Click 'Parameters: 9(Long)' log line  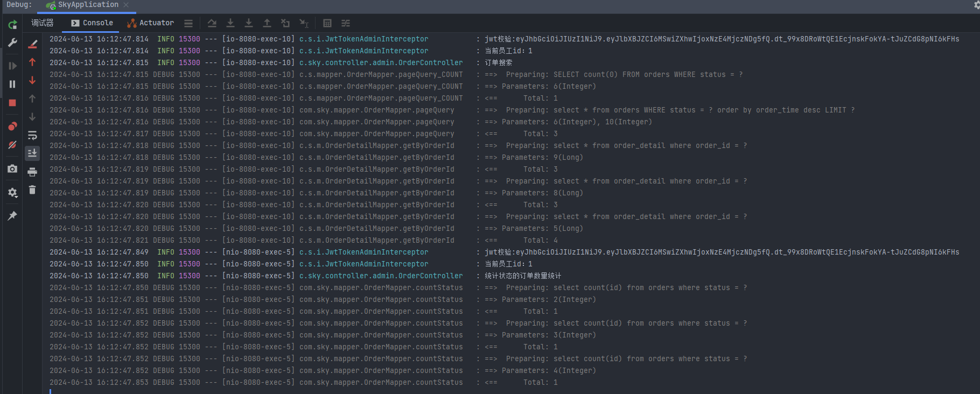point(542,157)
